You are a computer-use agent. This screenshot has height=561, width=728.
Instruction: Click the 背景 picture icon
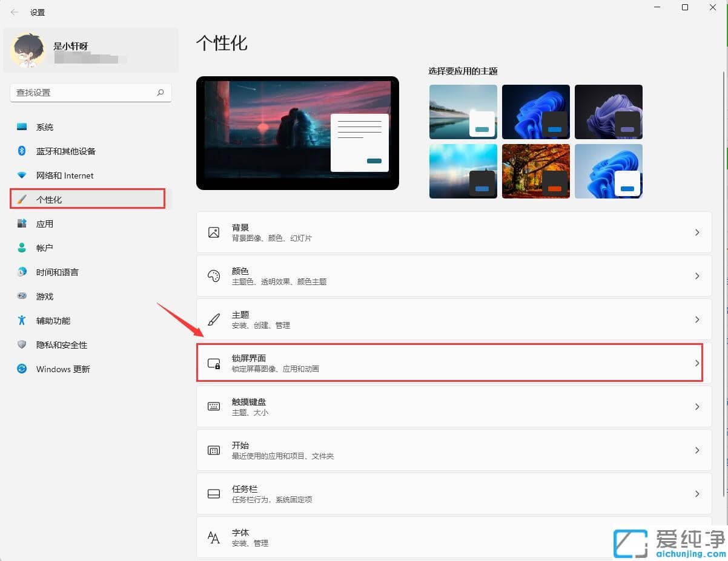pos(214,232)
